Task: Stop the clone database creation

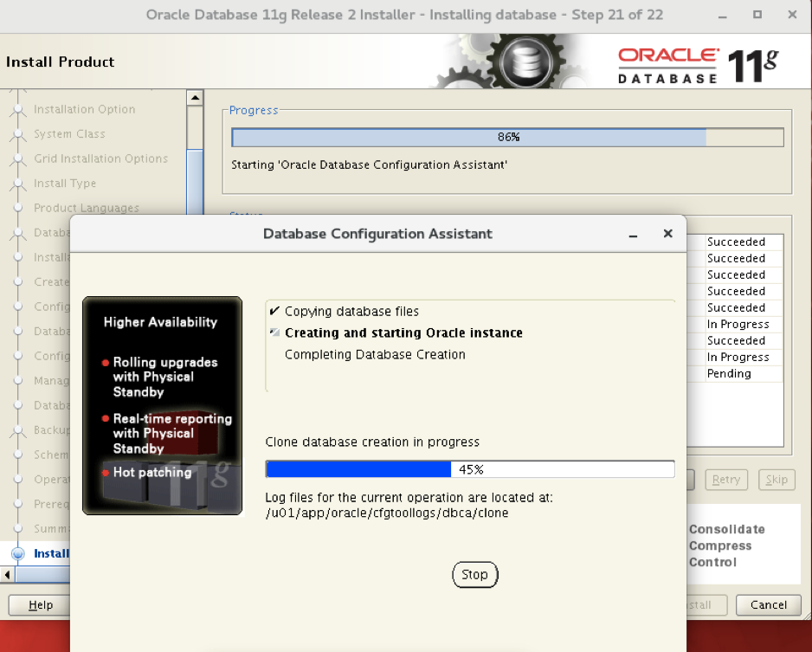Action: (474, 574)
